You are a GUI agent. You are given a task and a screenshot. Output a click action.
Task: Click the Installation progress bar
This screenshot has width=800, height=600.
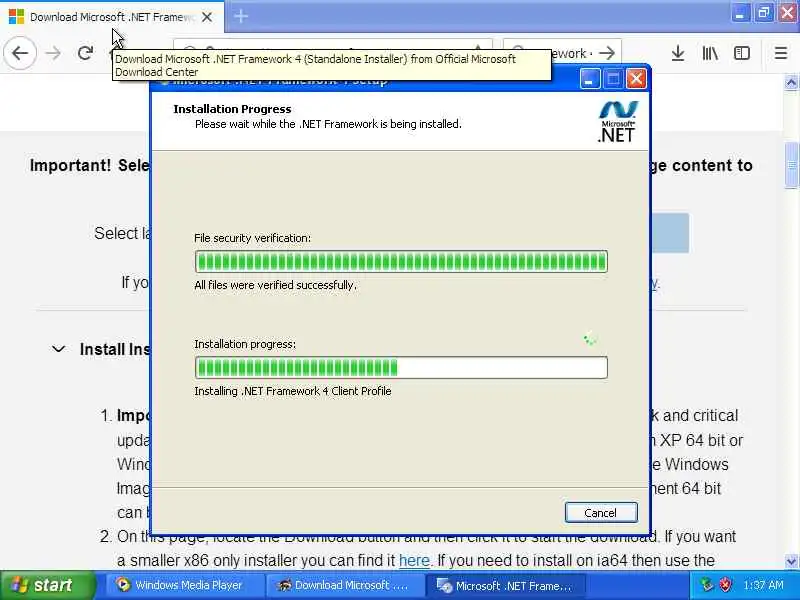401,367
